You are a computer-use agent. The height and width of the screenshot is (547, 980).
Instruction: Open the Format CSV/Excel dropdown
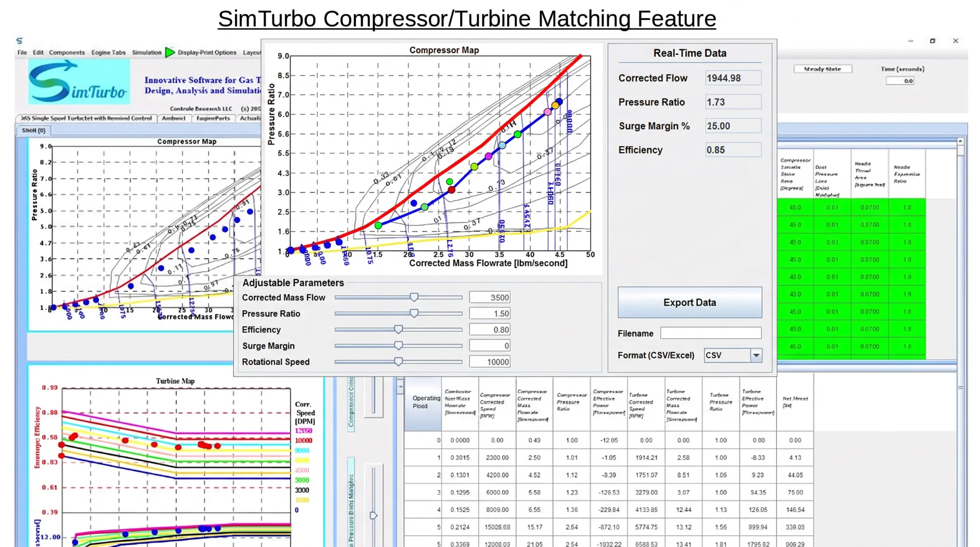(x=733, y=356)
